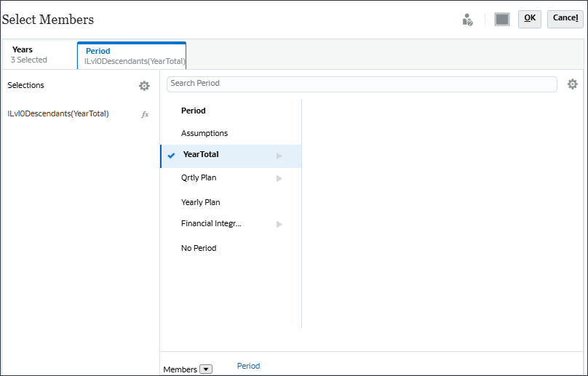Click the gray square icon beside OK
This screenshot has height=376, width=588.
502,20
